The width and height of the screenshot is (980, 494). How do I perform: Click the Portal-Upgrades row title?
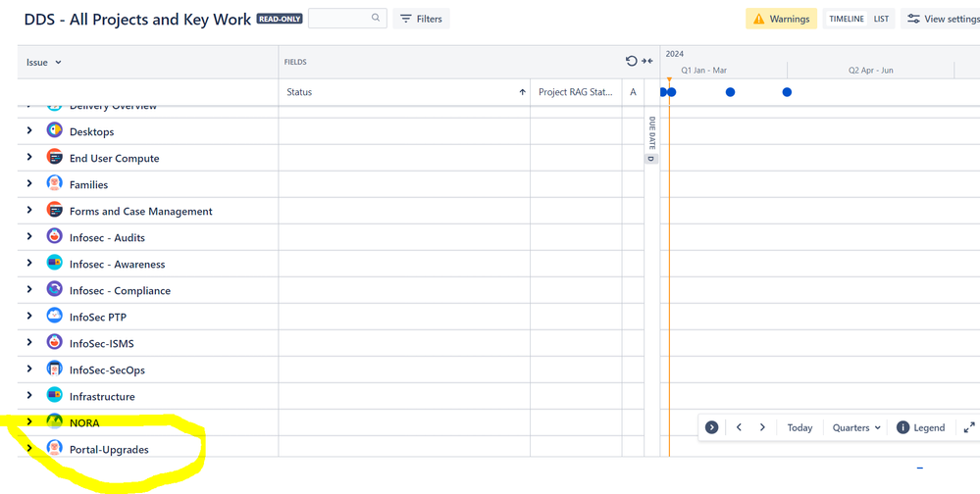click(109, 449)
